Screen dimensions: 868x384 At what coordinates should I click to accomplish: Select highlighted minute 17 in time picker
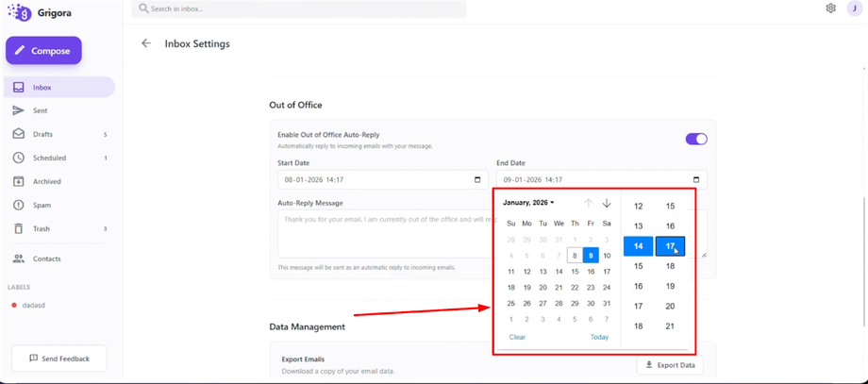[671, 246]
